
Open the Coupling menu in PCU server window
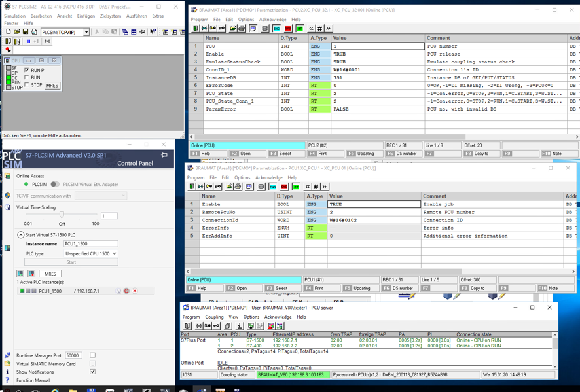click(215, 317)
